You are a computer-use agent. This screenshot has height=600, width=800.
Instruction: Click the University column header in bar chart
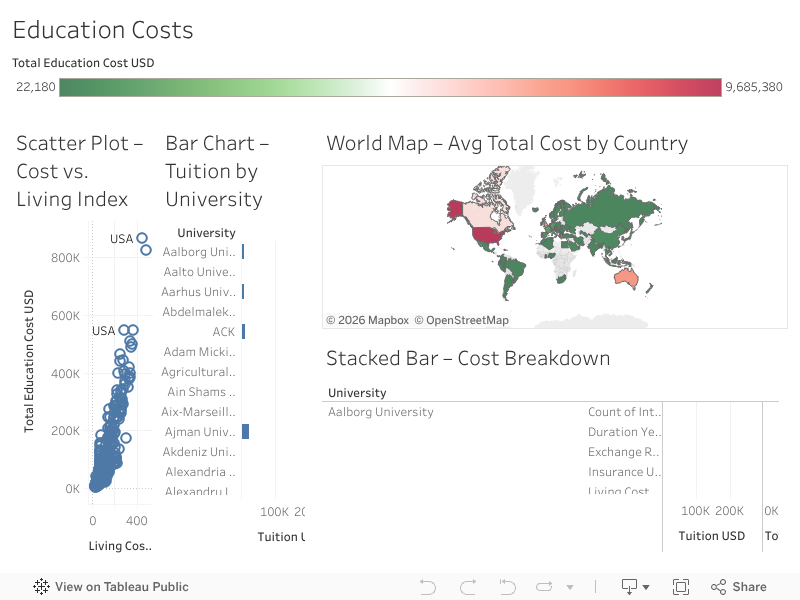pos(206,233)
